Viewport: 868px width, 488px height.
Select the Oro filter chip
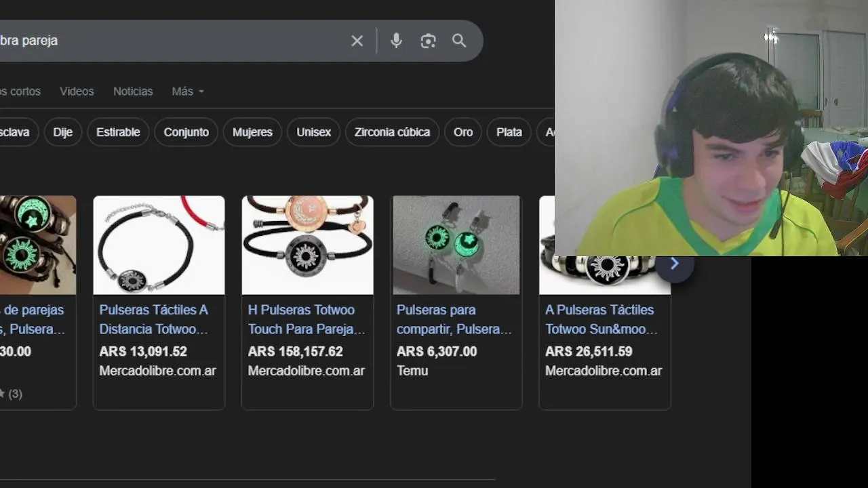pyautogui.click(x=463, y=132)
